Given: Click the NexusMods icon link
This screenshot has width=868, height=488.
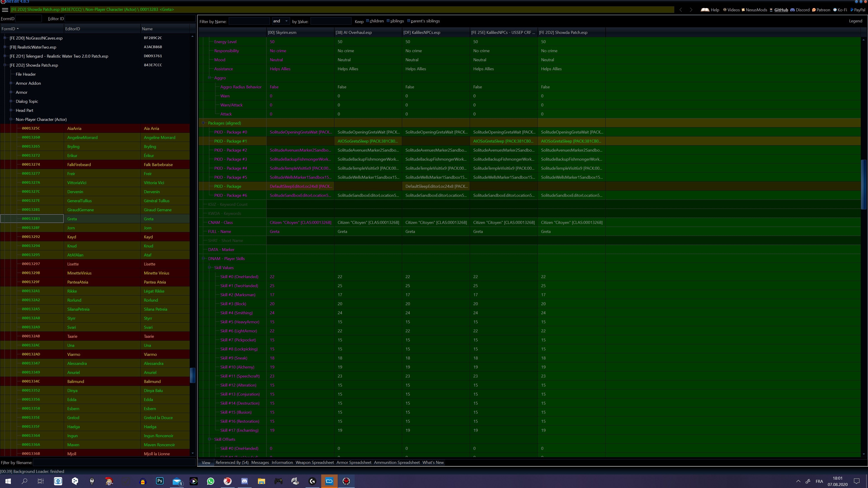Looking at the screenshot, I should click(x=743, y=10).
